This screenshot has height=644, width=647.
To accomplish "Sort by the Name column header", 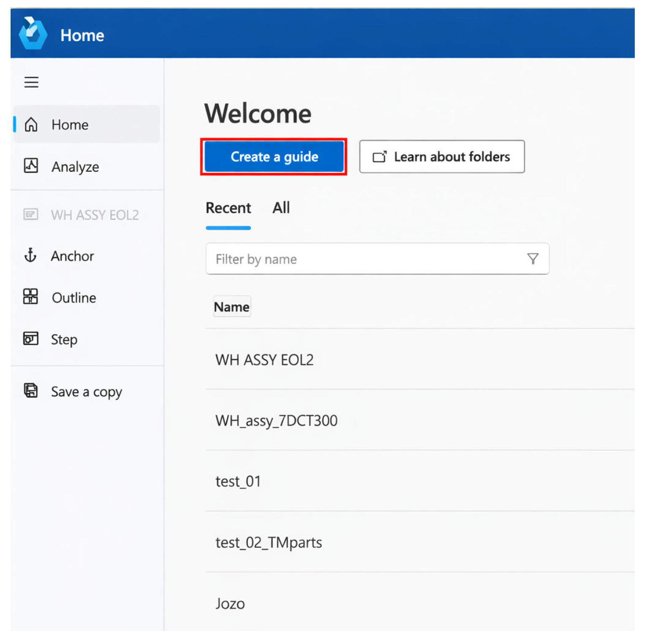I will pos(231,307).
